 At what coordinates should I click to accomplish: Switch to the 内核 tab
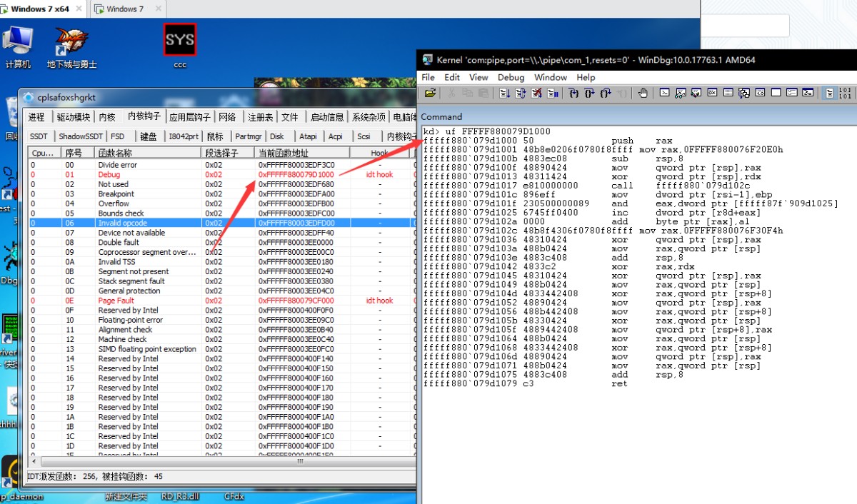(x=107, y=117)
